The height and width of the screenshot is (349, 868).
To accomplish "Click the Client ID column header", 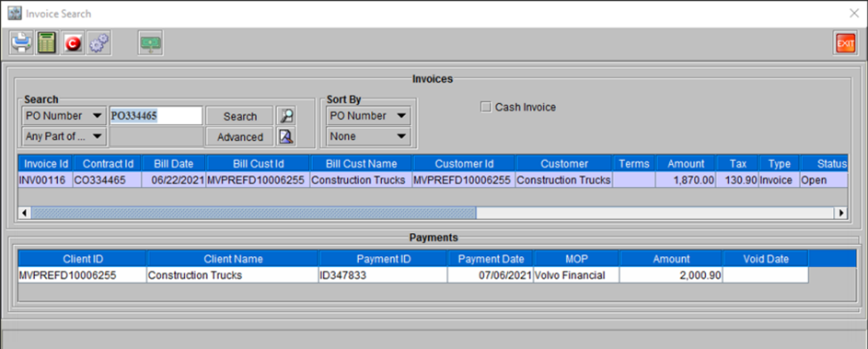I will coord(83,259).
